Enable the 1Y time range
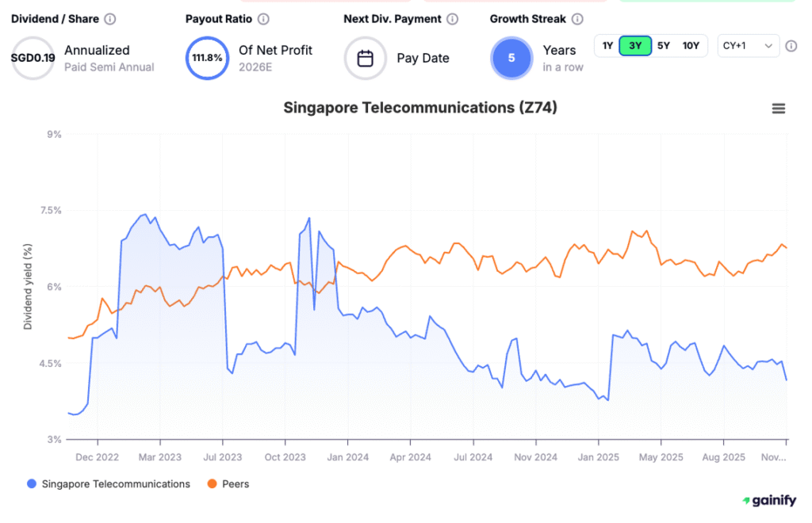The image size is (812, 523). pos(607,46)
